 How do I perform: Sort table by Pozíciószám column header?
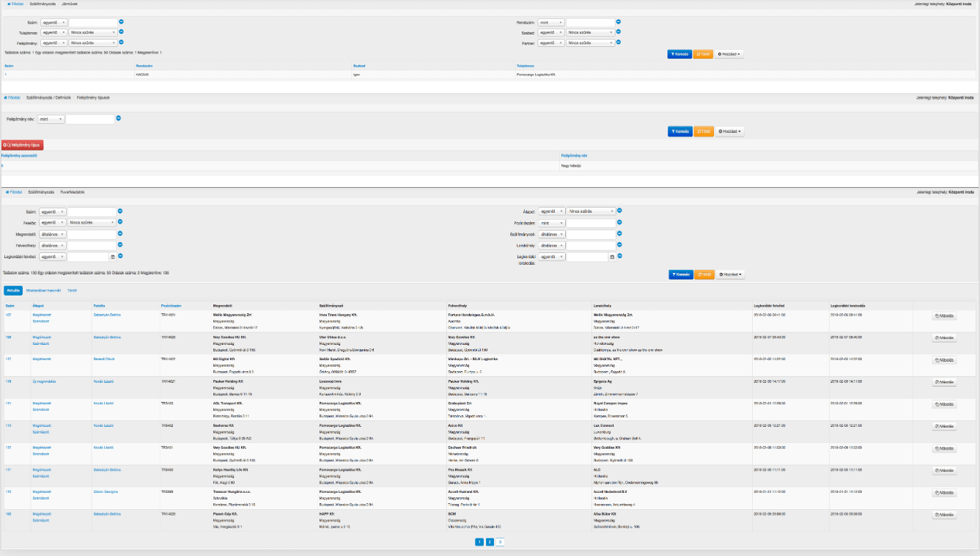(171, 304)
